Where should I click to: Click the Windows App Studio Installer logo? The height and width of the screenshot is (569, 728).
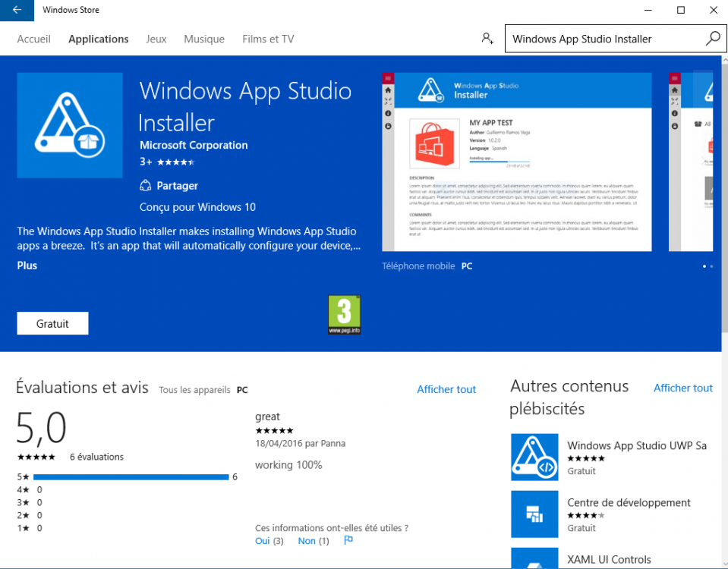(x=70, y=125)
